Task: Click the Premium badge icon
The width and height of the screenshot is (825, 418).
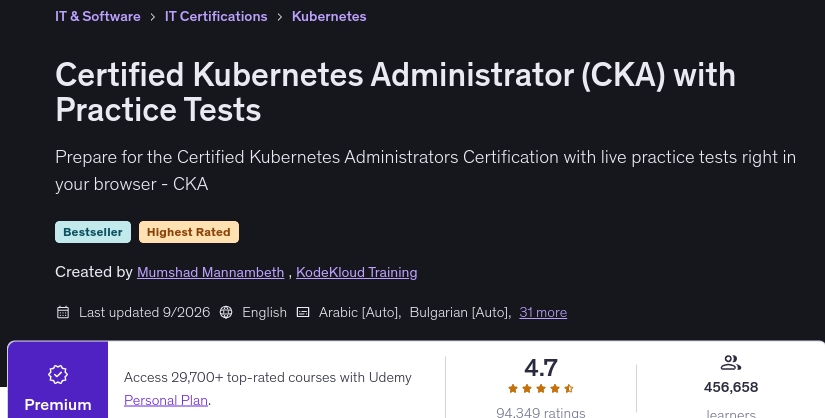Action: point(58,374)
